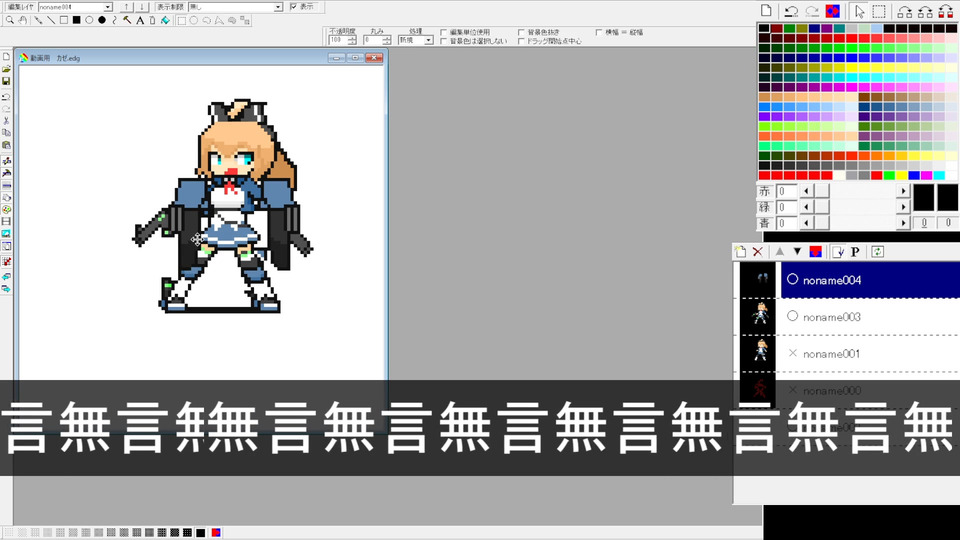Viewport: 960px width, 540px height.
Task: Toggle visibility circle of layer noname004
Action: point(792,279)
